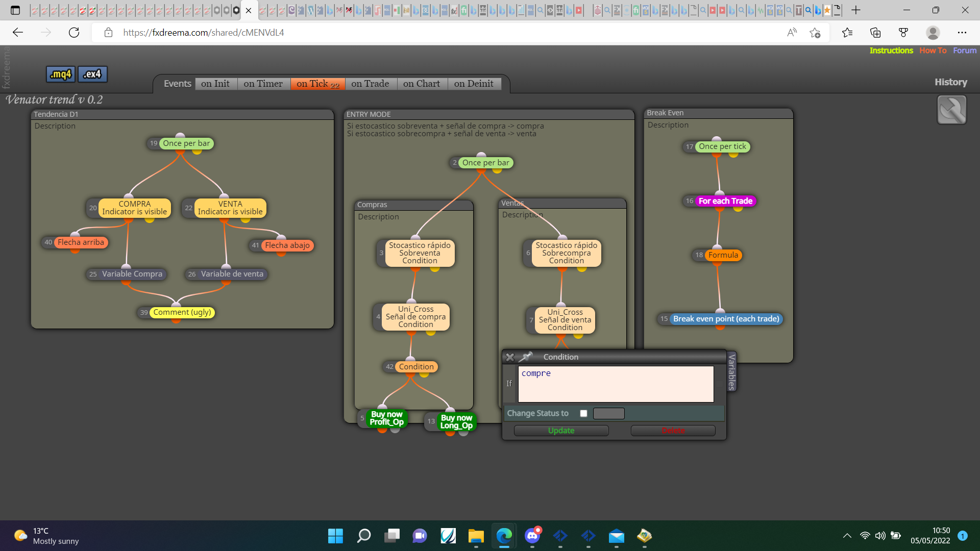The image size is (980, 551).
Task: Select the Comment (ugly) block
Action: click(x=182, y=312)
